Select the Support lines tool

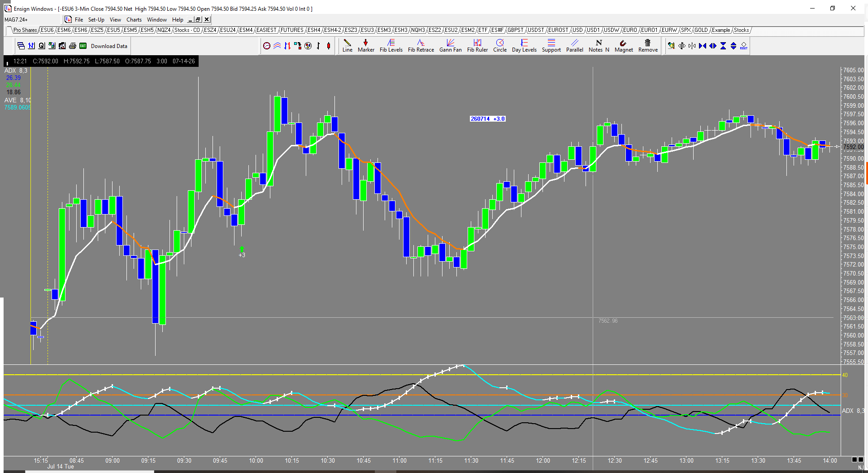pyautogui.click(x=551, y=46)
